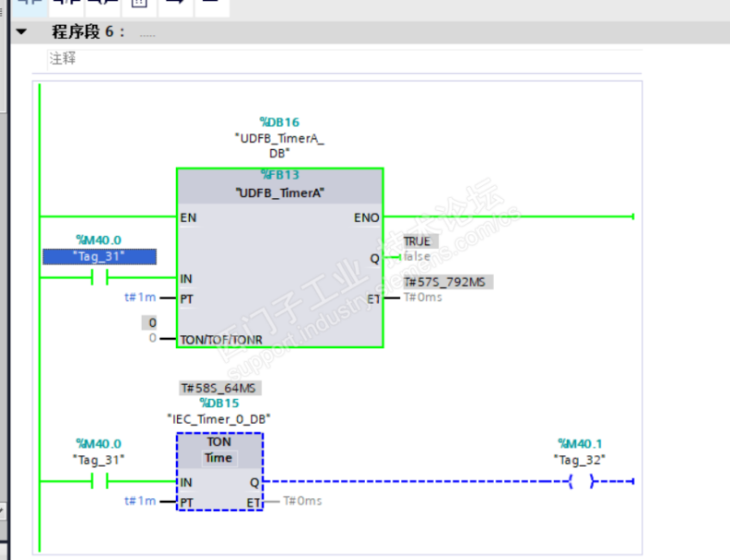Select the t#1m PT value on UDFB_TimerA
The image size is (730, 560).
[140, 297]
